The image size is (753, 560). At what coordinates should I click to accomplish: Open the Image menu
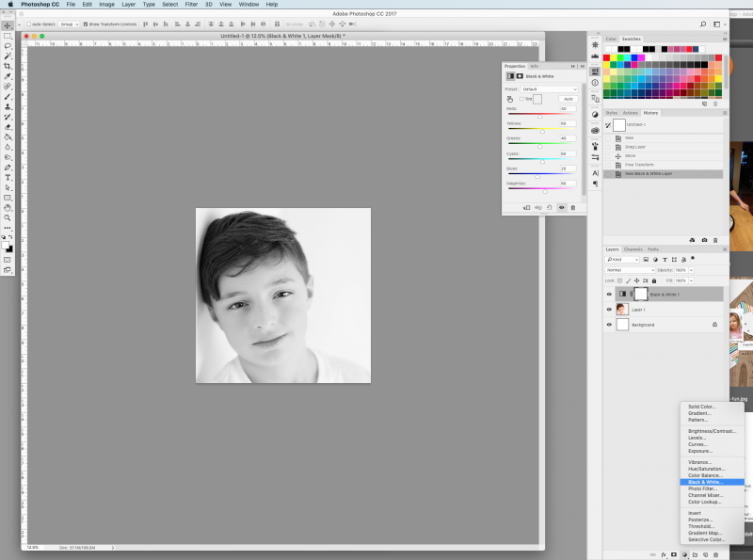106,5
